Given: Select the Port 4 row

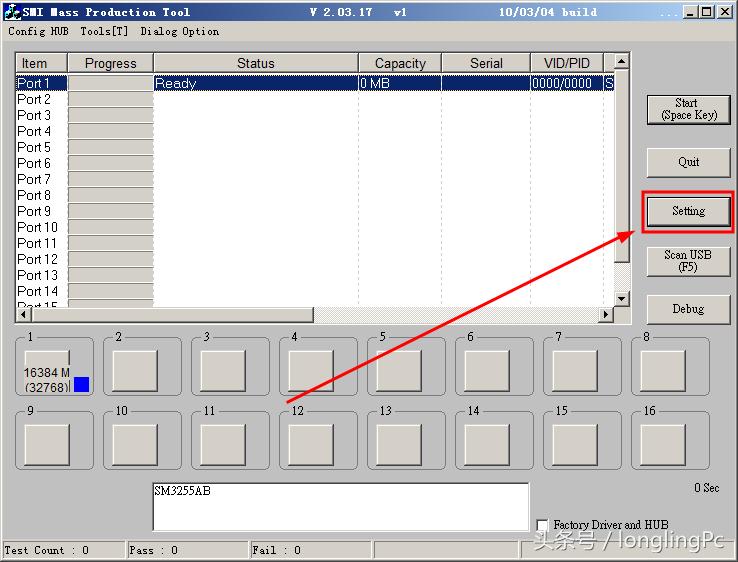Looking at the screenshot, I should pos(315,131).
